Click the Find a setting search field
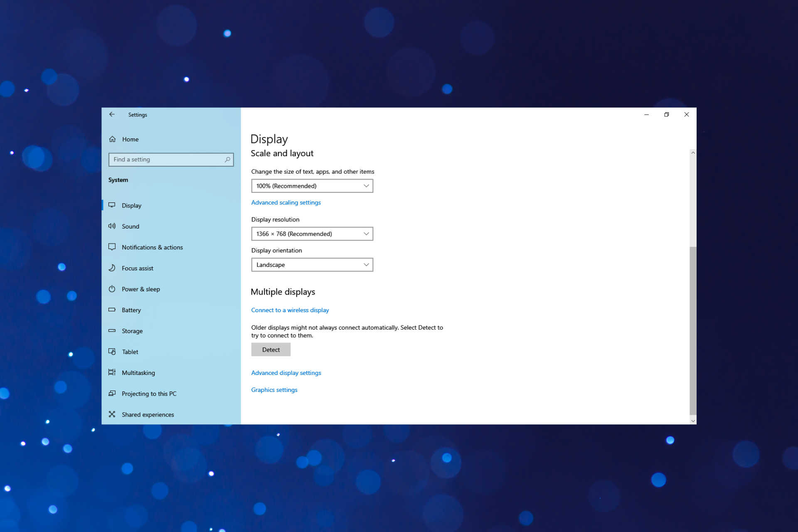798x532 pixels. [x=170, y=159]
